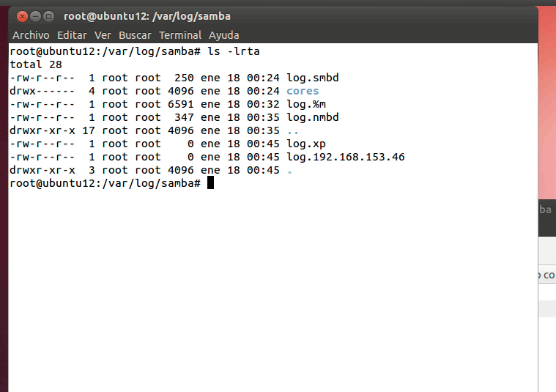Open the Editar menu

(72, 35)
